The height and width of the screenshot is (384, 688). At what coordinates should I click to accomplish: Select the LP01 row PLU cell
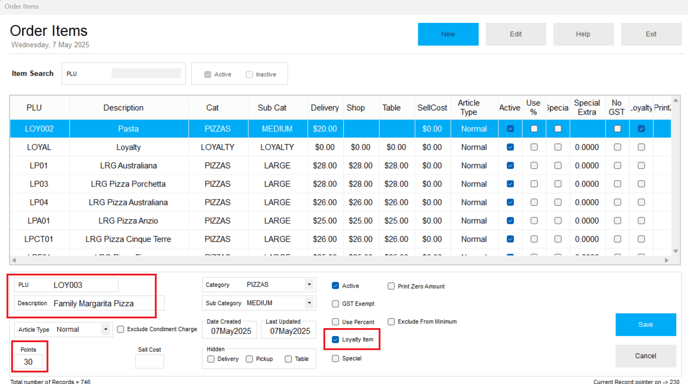point(39,166)
